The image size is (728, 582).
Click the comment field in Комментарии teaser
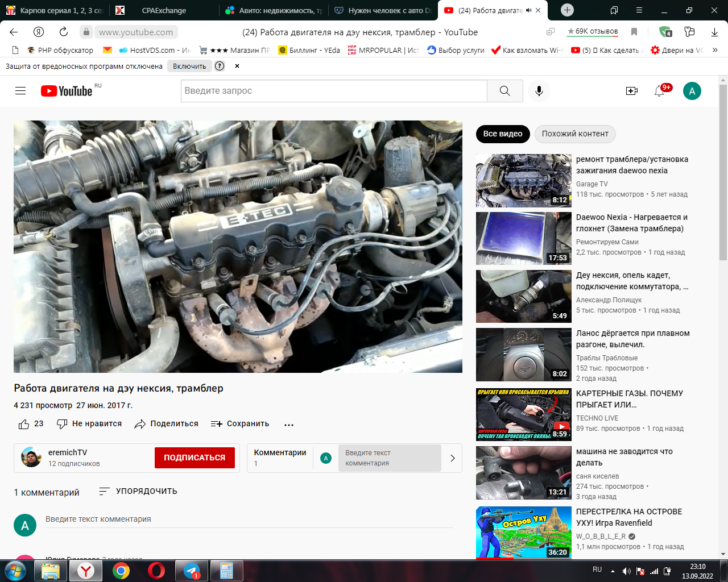tap(390, 458)
